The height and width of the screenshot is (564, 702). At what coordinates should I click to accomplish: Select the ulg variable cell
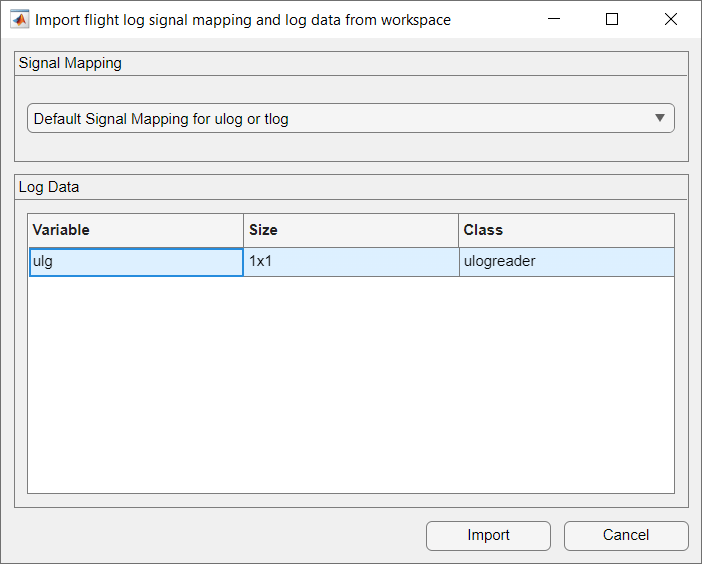click(136, 262)
